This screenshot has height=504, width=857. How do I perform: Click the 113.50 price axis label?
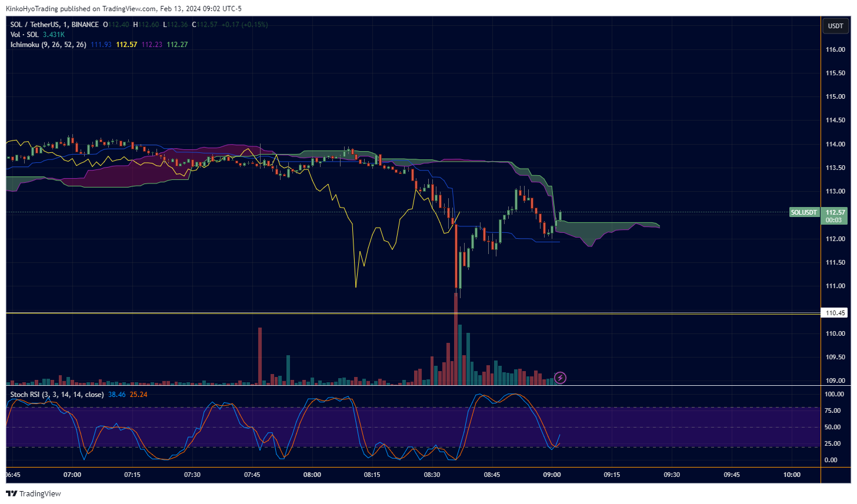835,168
